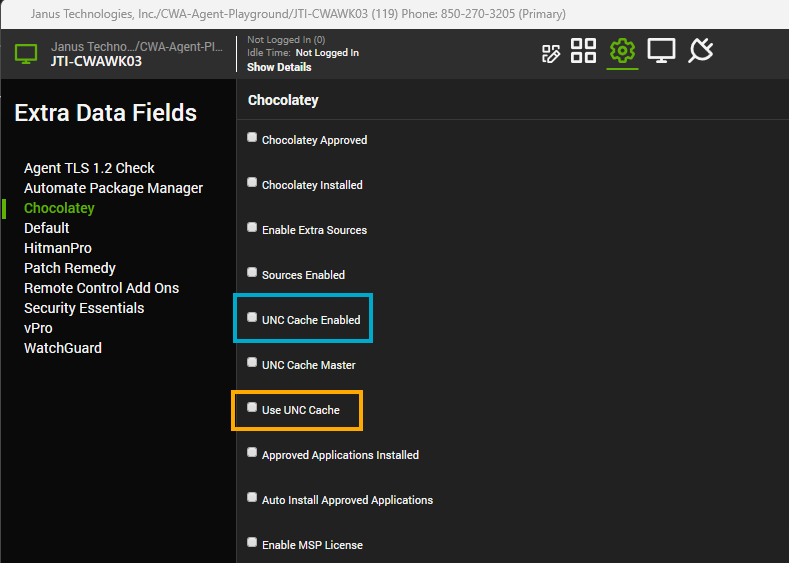789x563 pixels.
Task: Check the Chocolatey Approved checkbox
Action: pos(252,137)
